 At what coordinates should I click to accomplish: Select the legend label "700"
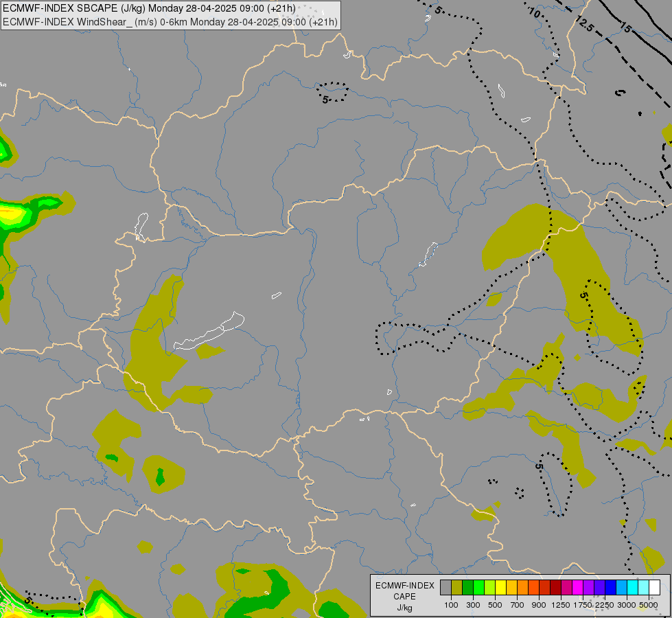click(x=518, y=605)
